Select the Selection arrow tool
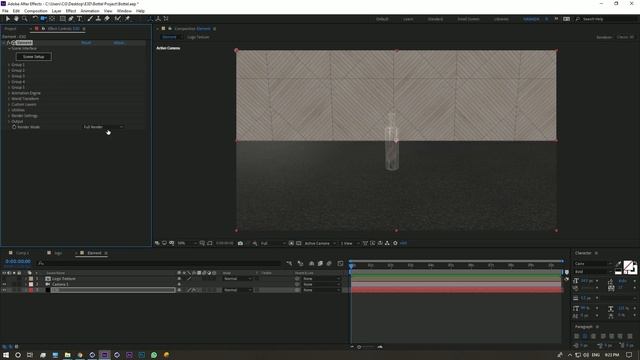 [8, 19]
